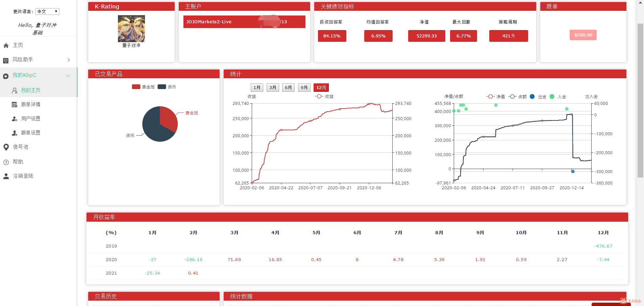Click the question mark icon for 帮助
The image size is (644, 306).
click(6, 162)
